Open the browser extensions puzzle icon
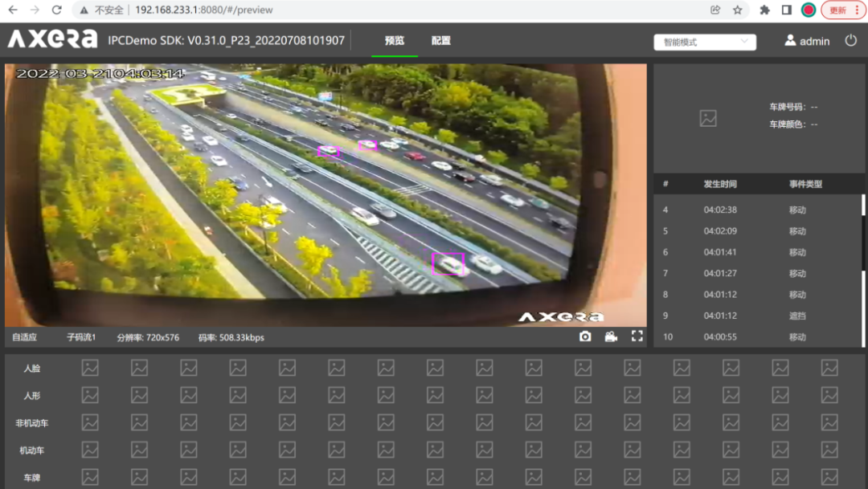Screen dimensions: 868x489 coord(764,10)
